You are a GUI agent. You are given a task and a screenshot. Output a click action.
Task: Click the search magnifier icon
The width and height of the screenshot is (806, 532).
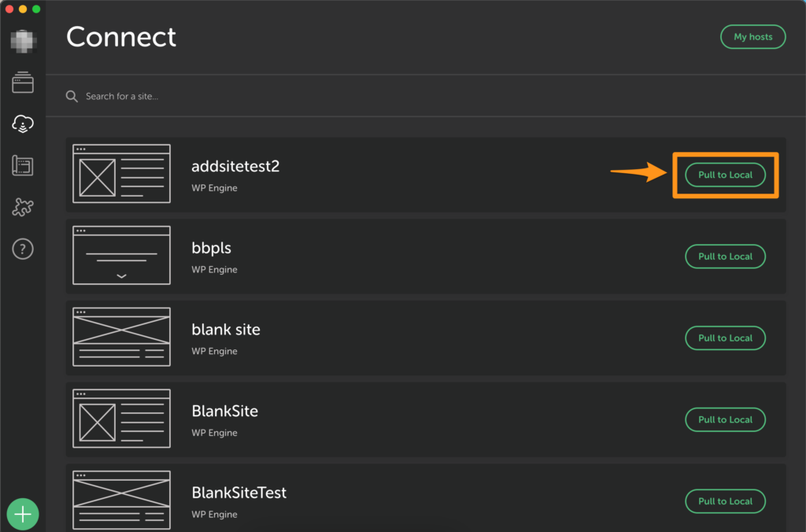pyautogui.click(x=72, y=96)
